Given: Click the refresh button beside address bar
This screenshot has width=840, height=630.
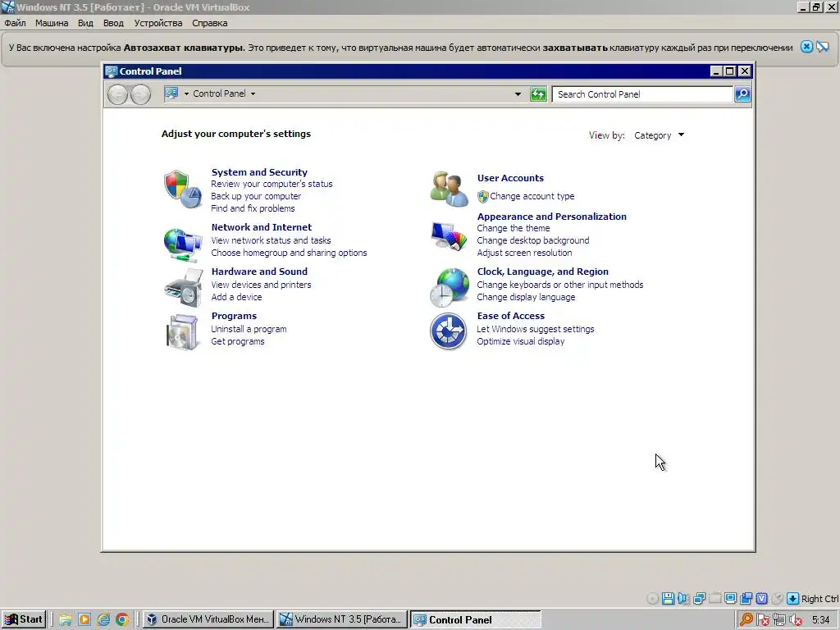Looking at the screenshot, I should [x=538, y=94].
